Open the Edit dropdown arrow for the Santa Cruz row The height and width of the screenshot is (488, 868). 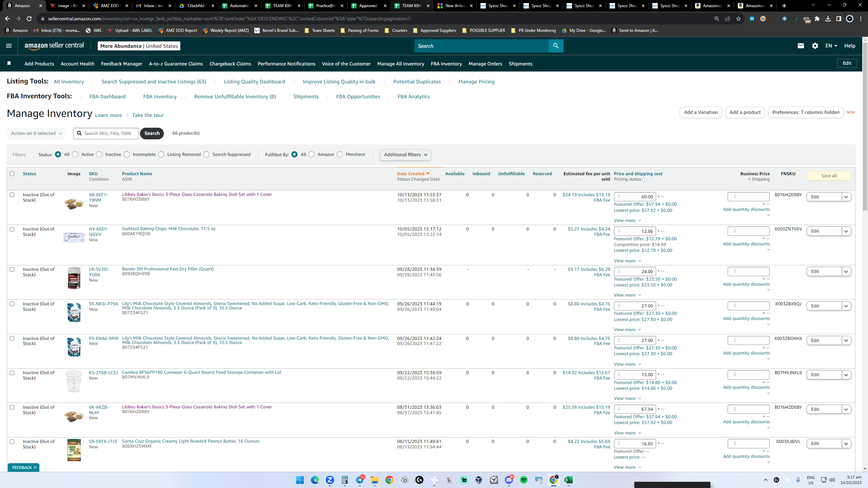click(846, 444)
